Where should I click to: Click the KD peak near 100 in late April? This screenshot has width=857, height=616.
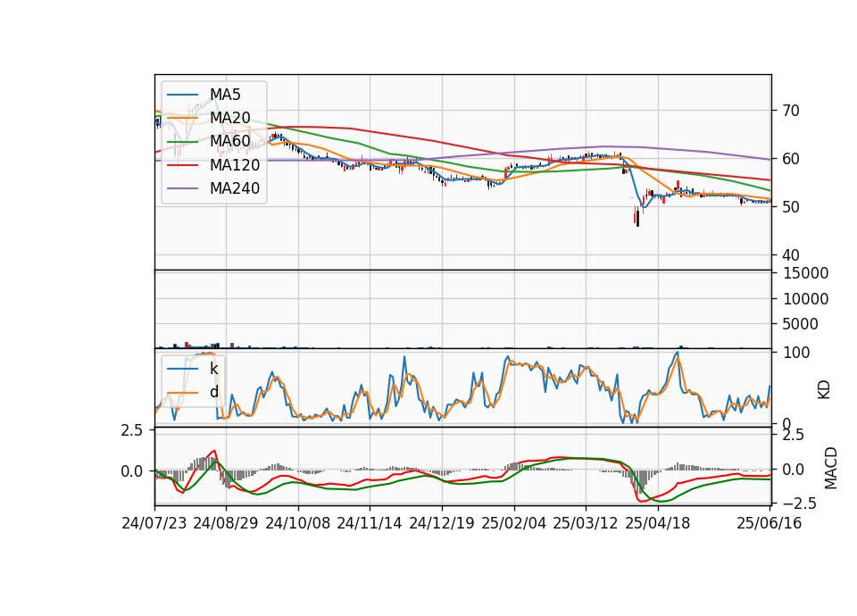678,354
